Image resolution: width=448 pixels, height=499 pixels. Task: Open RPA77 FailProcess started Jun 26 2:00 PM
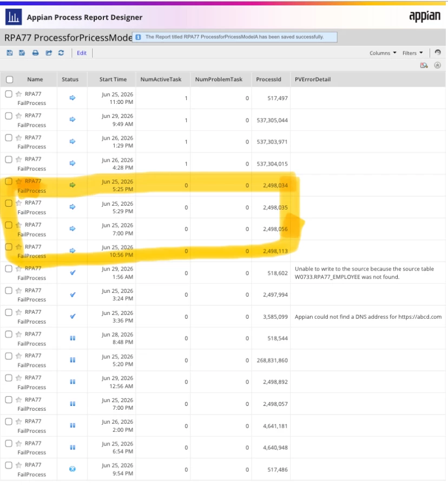[32, 426]
